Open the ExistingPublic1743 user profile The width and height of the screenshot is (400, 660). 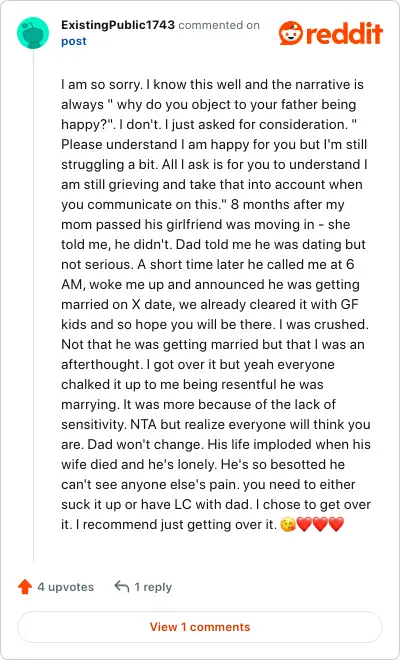click(117, 25)
